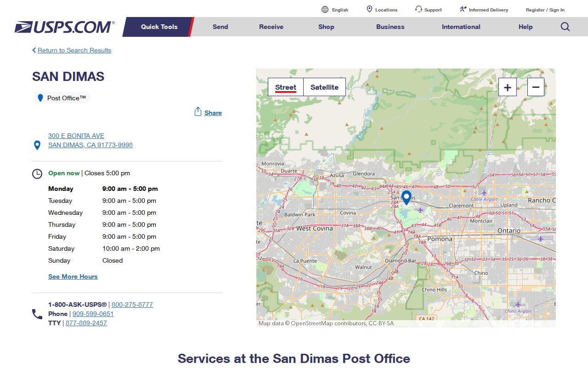Click phone number 909-599-0651

[93, 314]
